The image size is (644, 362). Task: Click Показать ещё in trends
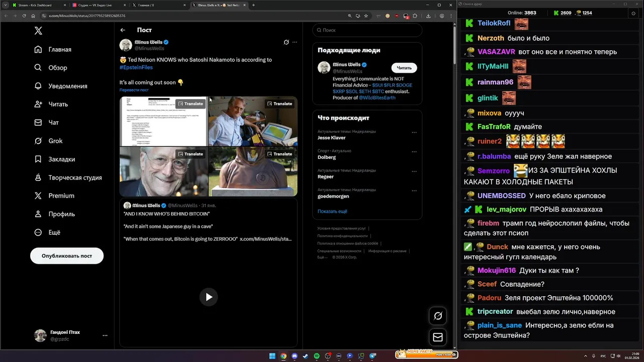point(332,211)
